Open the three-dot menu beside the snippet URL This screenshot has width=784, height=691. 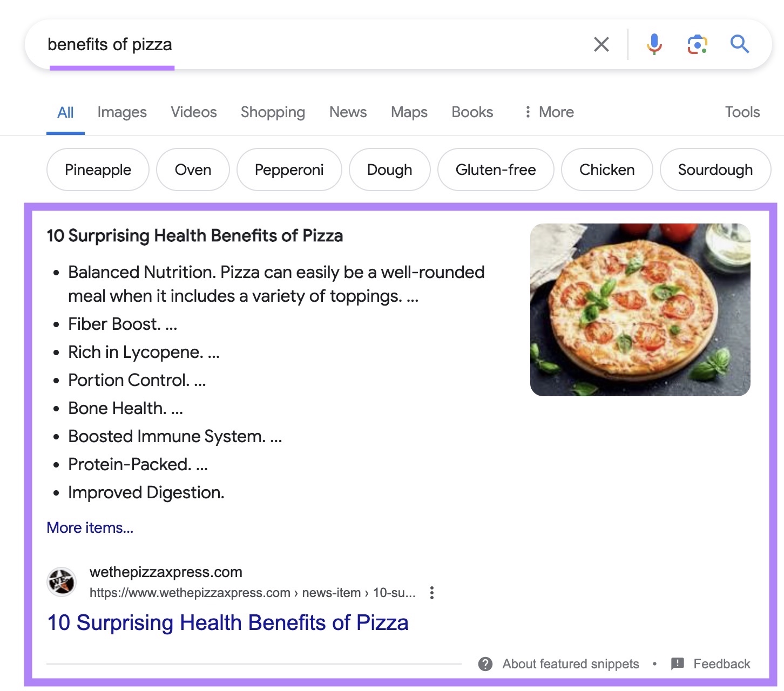pyautogui.click(x=432, y=592)
